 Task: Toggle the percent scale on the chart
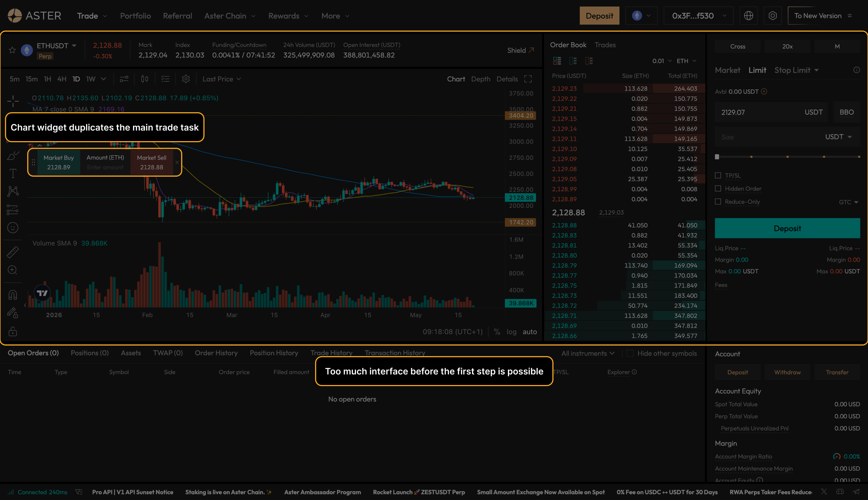point(497,332)
